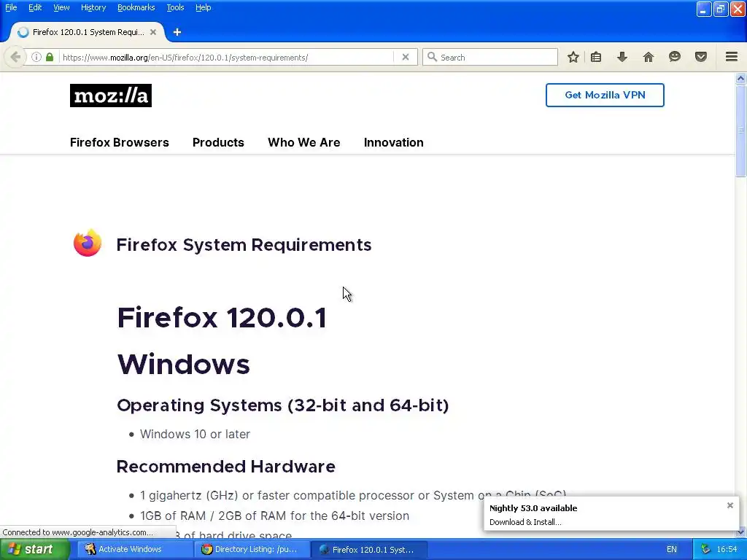This screenshot has width=747, height=560.
Task: Click the system tray network icon
Action: coord(706,549)
